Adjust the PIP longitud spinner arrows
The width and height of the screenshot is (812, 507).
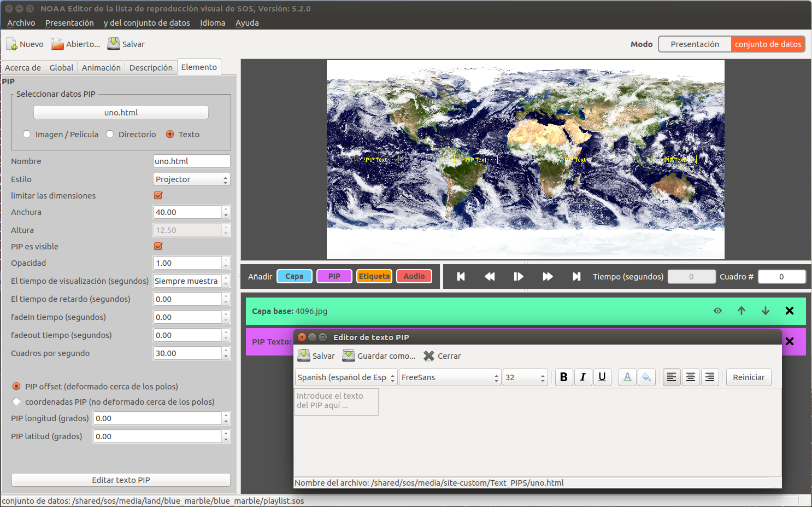[226, 418]
